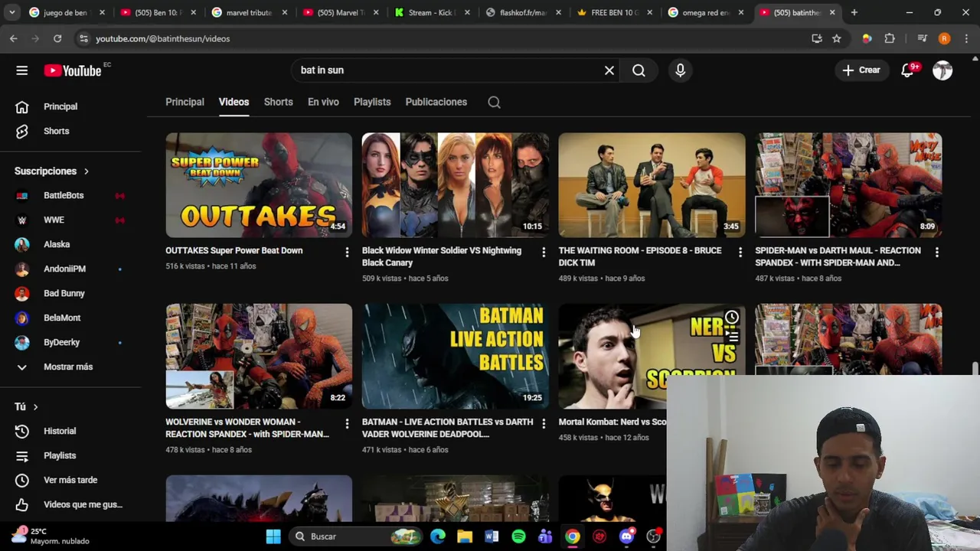This screenshot has width=980, height=551.
Task: Reload the page in the browser
Action: [57, 38]
